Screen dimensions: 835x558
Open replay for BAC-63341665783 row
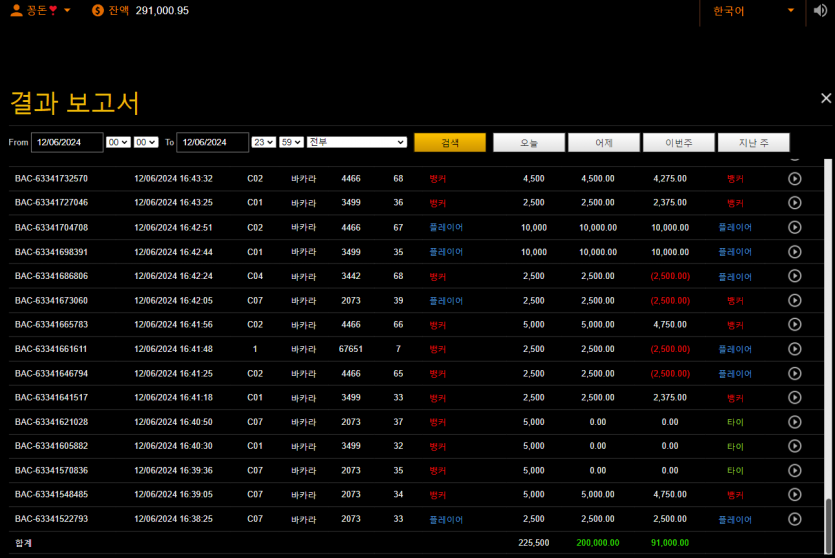point(795,324)
